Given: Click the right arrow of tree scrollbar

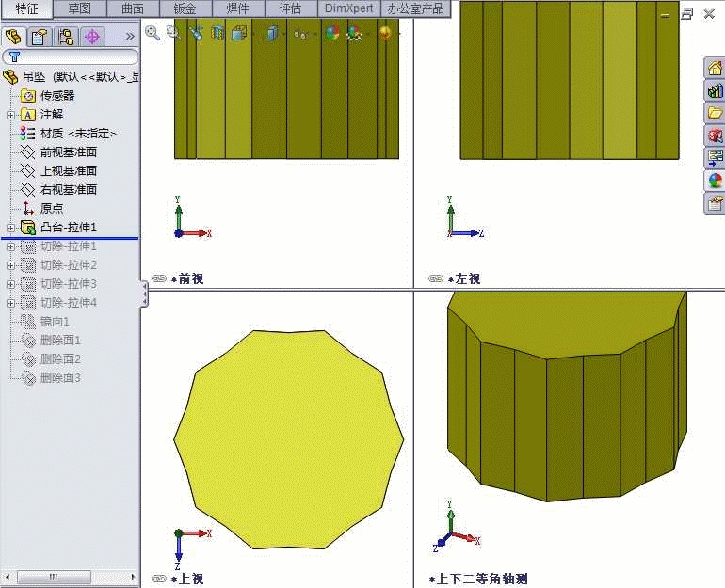Looking at the screenshot, I should [x=133, y=577].
